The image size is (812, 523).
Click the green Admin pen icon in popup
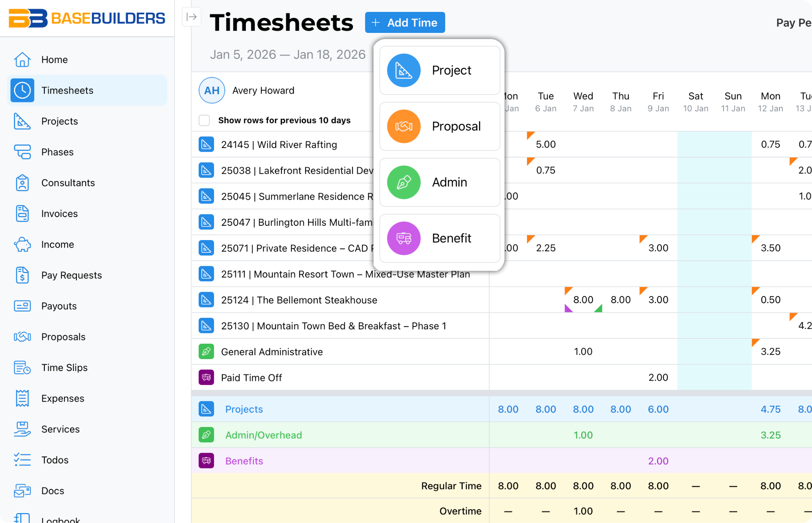(404, 183)
